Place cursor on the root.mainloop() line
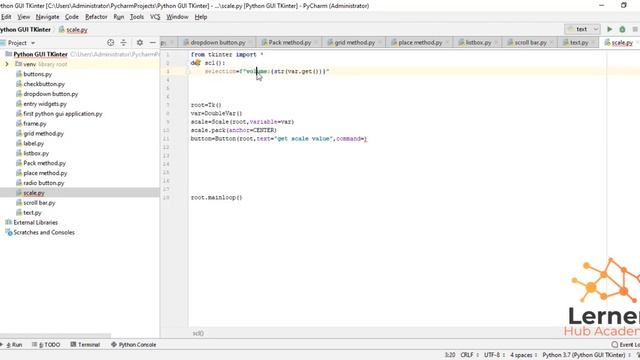 pos(216,198)
